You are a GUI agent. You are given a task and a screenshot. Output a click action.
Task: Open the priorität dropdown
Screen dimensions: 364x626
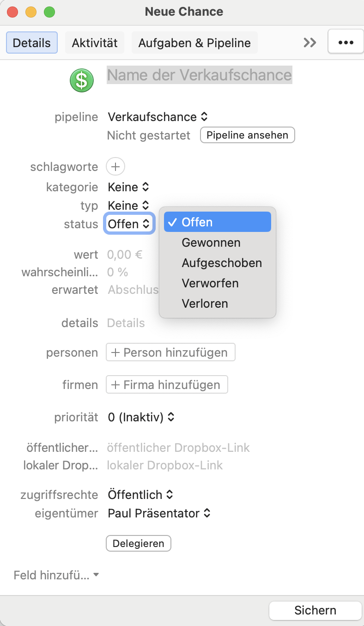pyautogui.click(x=141, y=417)
